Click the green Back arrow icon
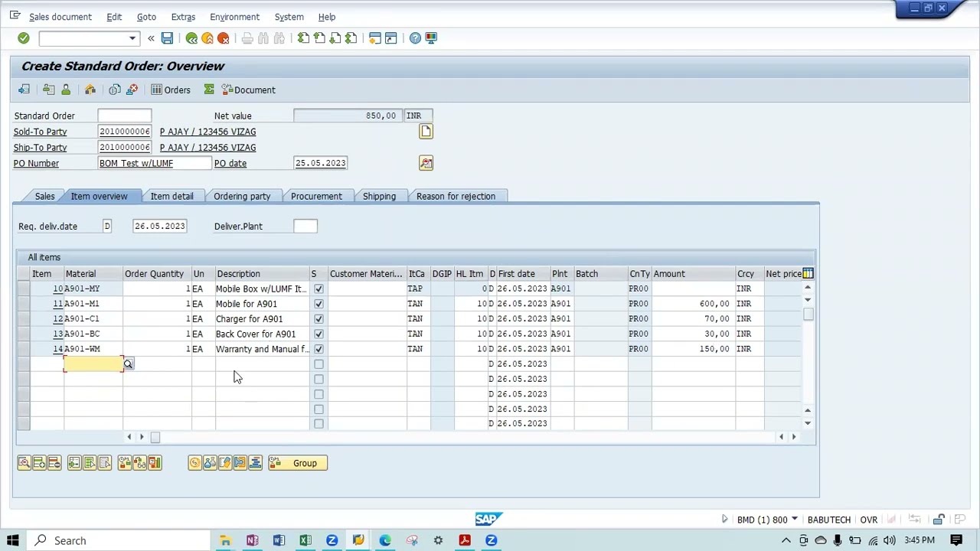This screenshot has width=980, height=551. 191,38
